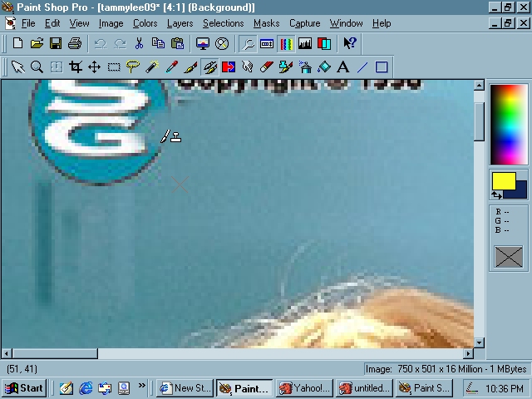Open the Colors menu
Image resolution: width=532 pixels, height=399 pixels.
point(145,23)
